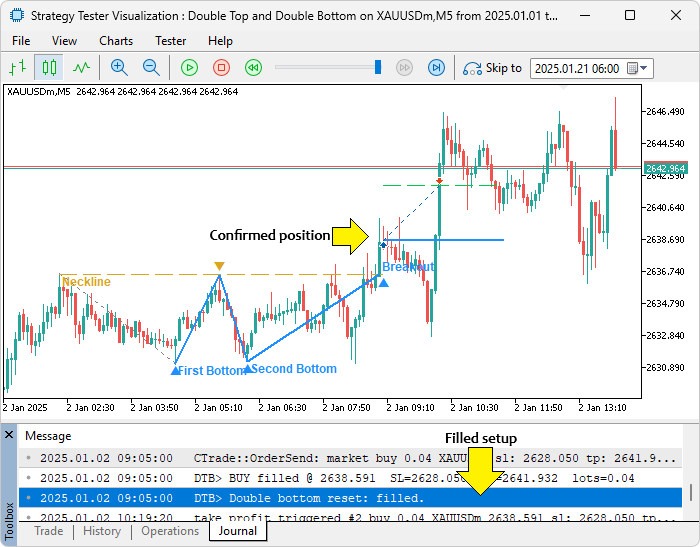700x547 pixels.
Task: Click the Strategy Tester window app icon
Action: point(17,16)
